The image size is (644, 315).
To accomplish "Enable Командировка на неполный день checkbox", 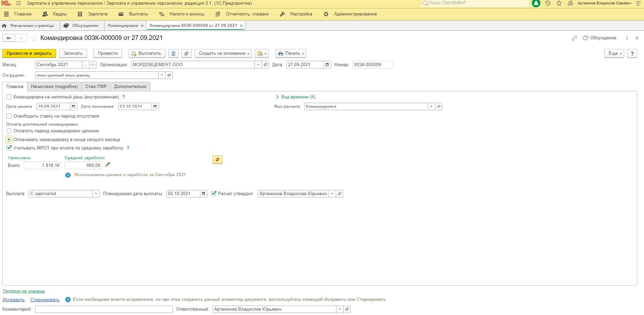I will (9, 97).
